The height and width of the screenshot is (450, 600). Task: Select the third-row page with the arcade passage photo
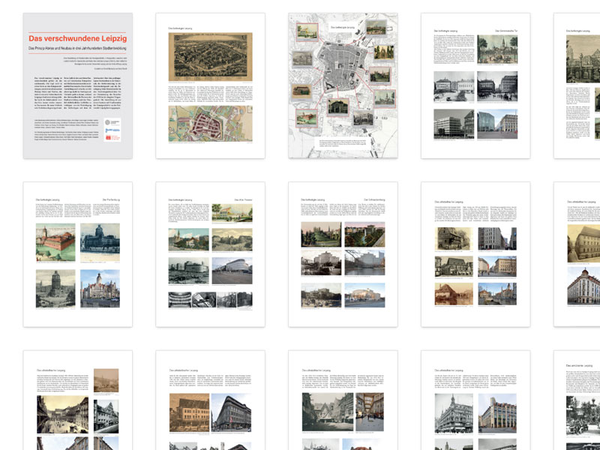pos(343,400)
